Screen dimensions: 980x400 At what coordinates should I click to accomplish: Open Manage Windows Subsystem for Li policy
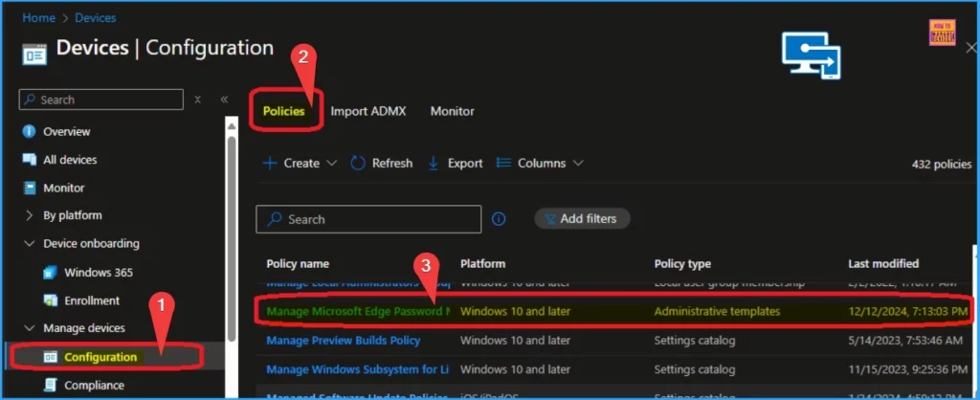coord(358,369)
